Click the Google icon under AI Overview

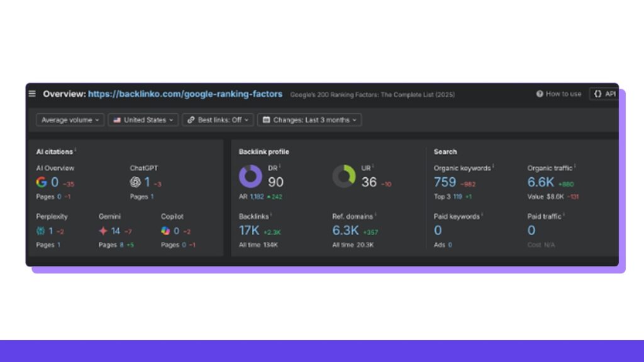coord(41,182)
